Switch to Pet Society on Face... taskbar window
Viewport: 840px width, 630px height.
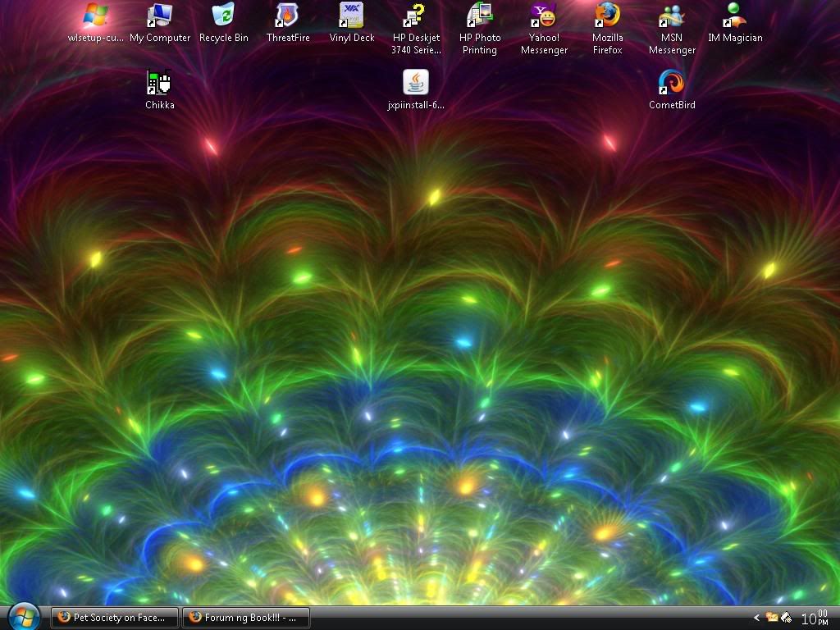click(115, 618)
